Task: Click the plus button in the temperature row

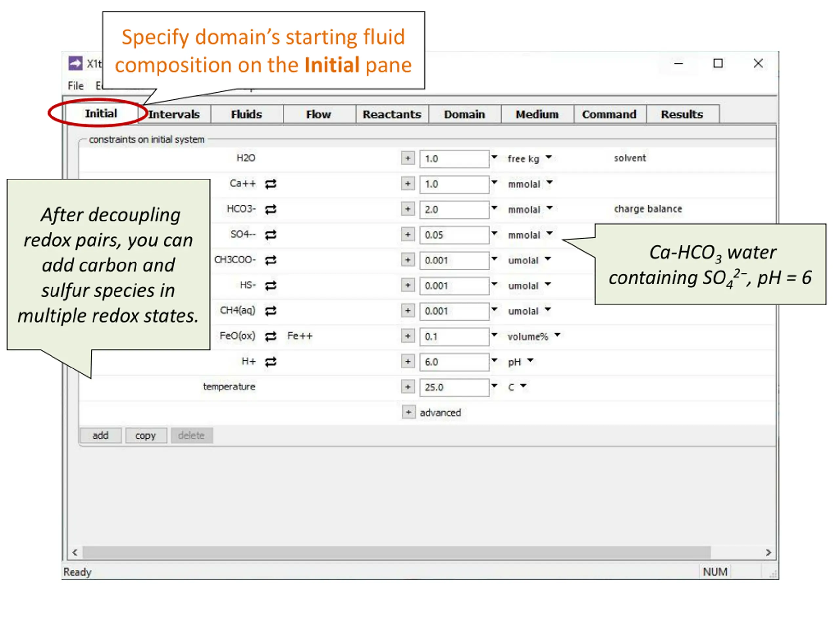Action: pos(408,387)
